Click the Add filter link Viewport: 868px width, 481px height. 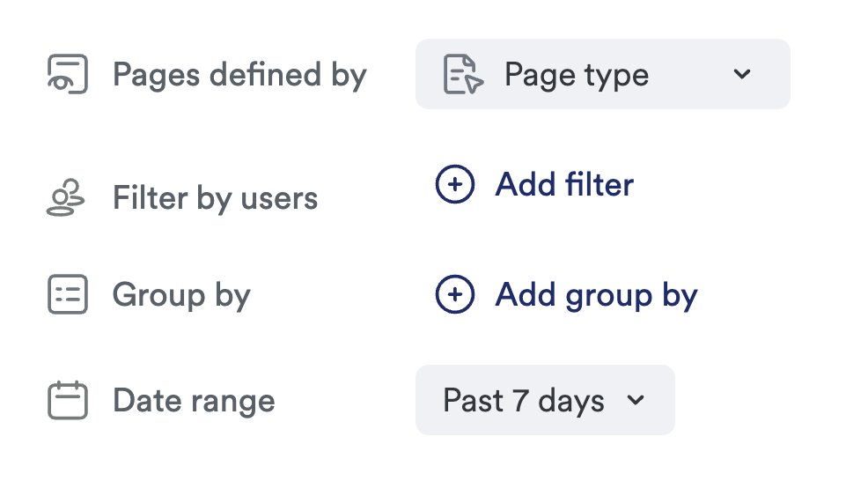tap(534, 185)
